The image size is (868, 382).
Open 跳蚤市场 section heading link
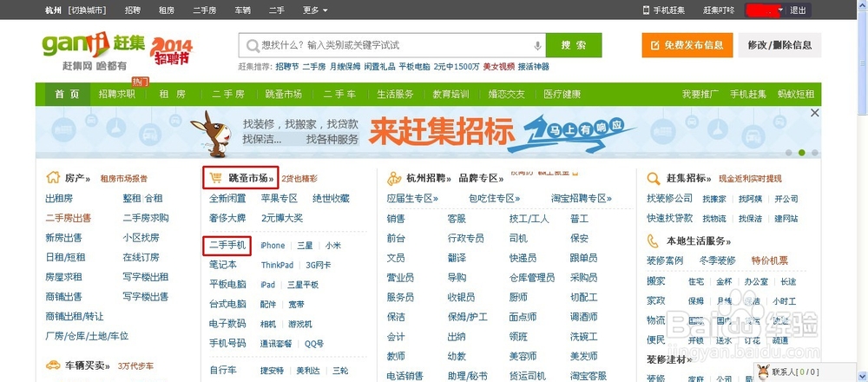[252, 178]
